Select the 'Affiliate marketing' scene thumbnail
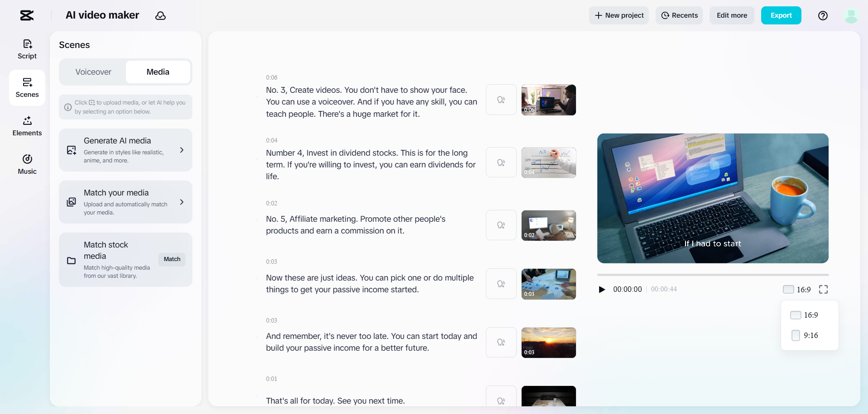Viewport: 868px width, 414px height. pos(549,225)
